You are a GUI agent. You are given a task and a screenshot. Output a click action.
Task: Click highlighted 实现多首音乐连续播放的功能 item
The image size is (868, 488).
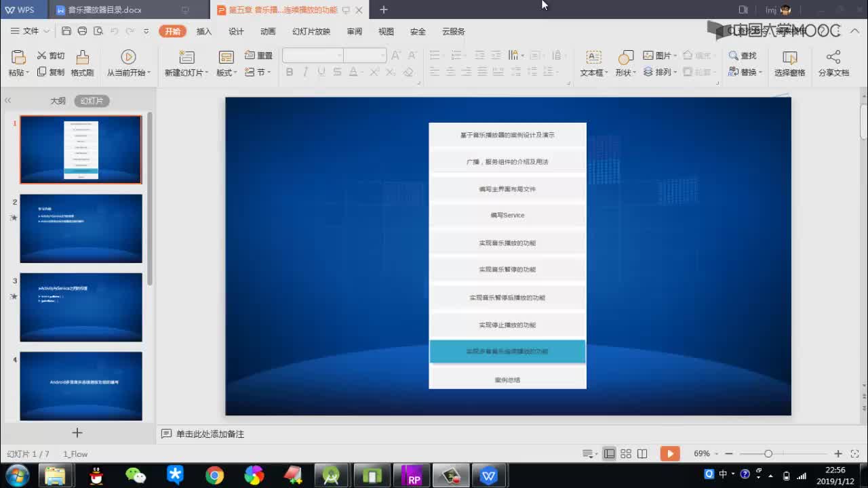[507, 352]
